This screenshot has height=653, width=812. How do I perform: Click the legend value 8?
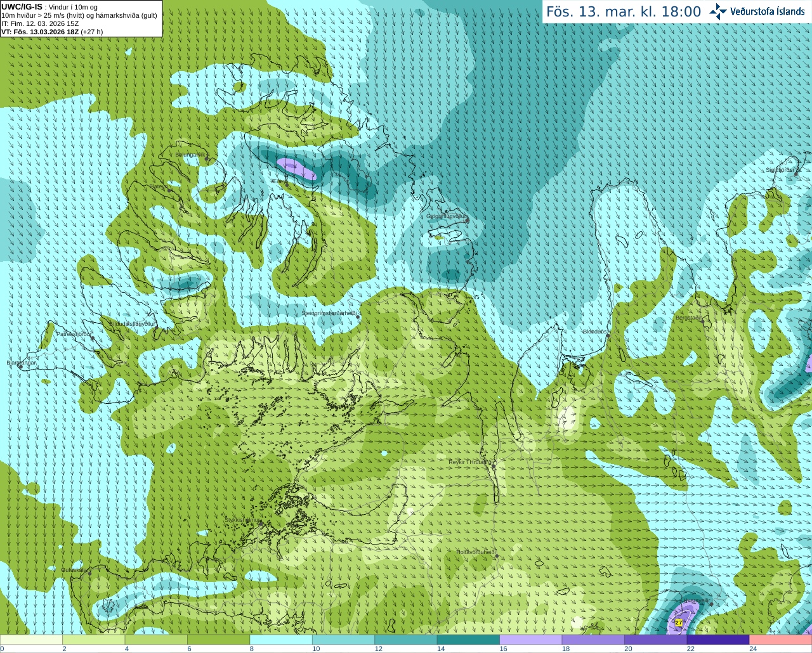coord(252,649)
